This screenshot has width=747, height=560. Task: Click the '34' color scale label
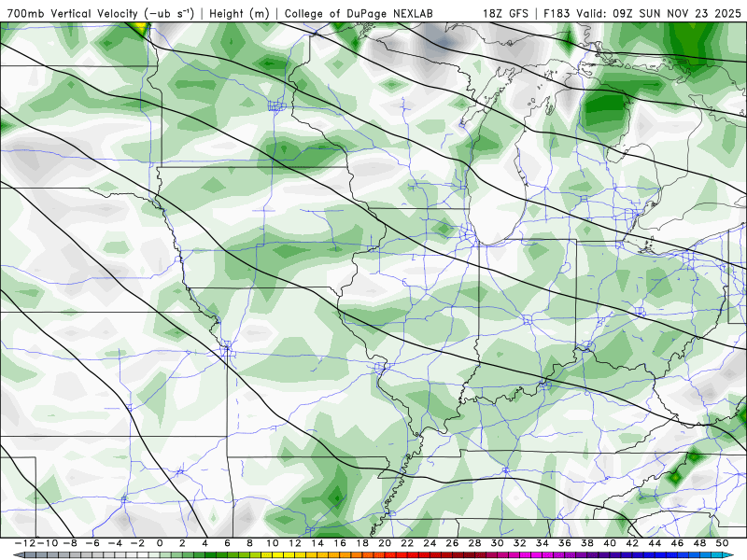tap(543, 543)
